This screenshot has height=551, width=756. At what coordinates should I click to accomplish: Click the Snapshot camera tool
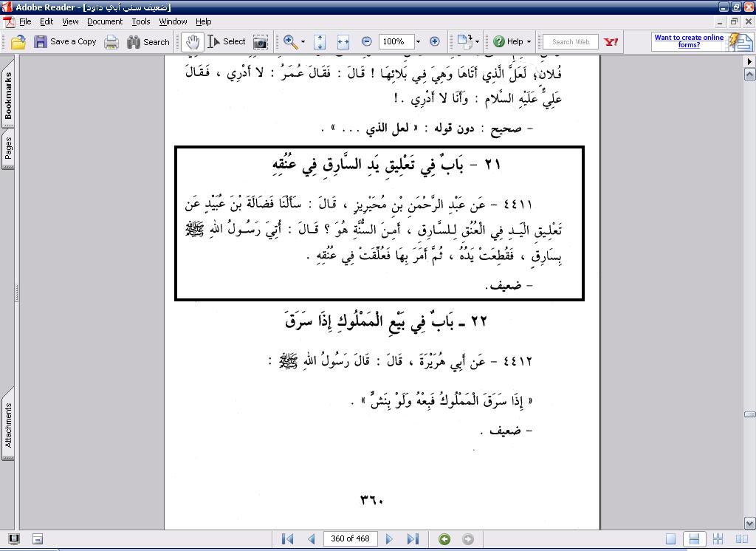tap(261, 42)
